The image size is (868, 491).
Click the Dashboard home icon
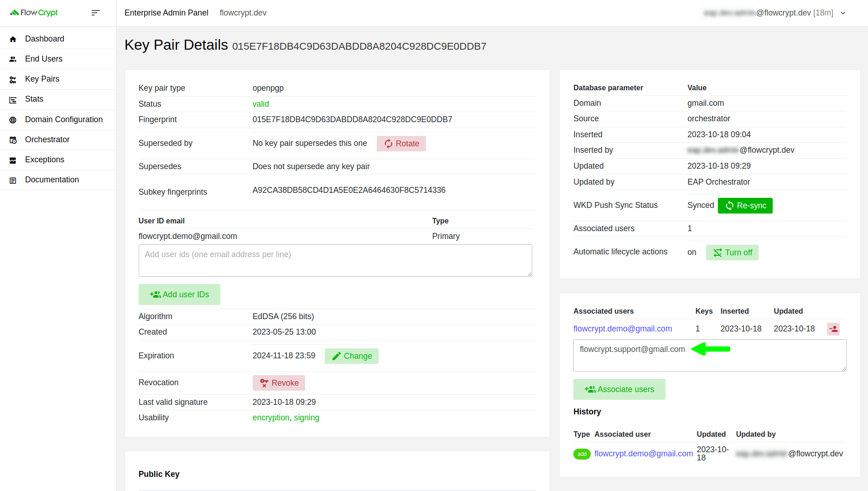point(13,39)
